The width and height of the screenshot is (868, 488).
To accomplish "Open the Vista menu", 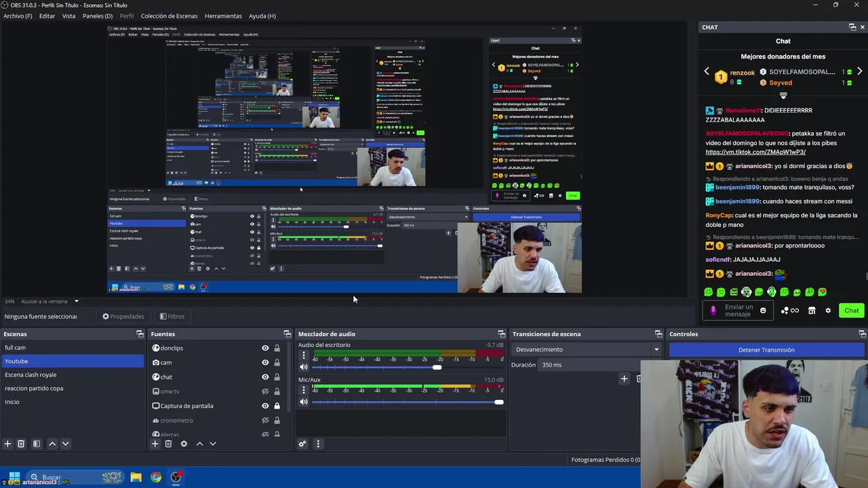I will (x=68, y=16).
